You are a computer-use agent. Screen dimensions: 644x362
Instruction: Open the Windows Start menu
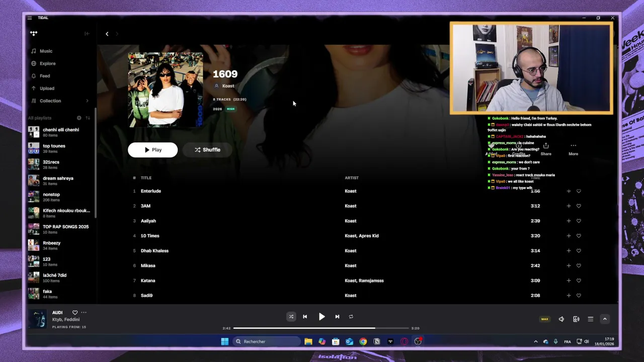click(x=224, y=342)
